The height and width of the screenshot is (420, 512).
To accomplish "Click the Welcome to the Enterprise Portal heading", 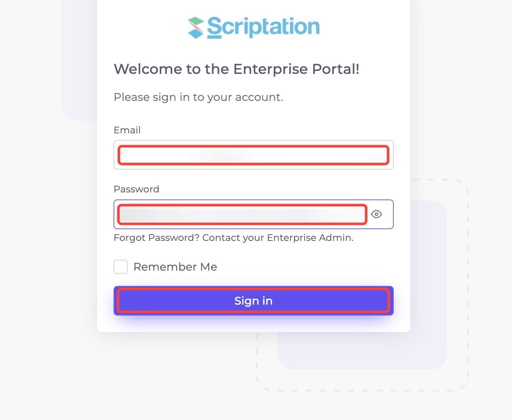I will click(236, 69).
